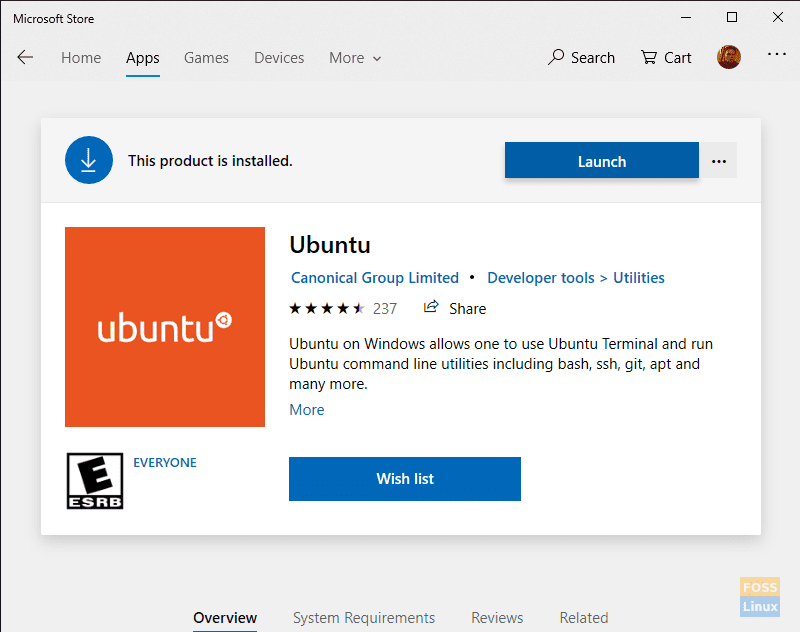Show the Related tab
Image resolution: width=800 pixels, height=632 pixels.
[584, 618]
